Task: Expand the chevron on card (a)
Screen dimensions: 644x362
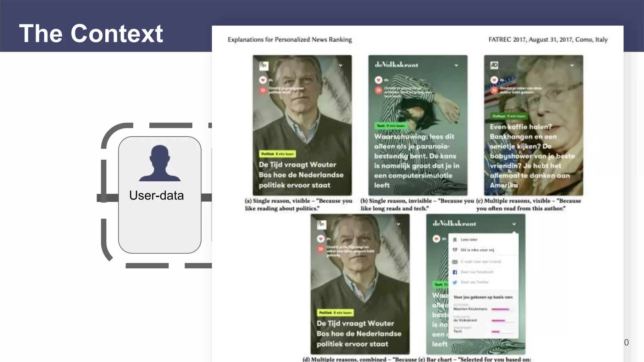Action: [341, 65]
